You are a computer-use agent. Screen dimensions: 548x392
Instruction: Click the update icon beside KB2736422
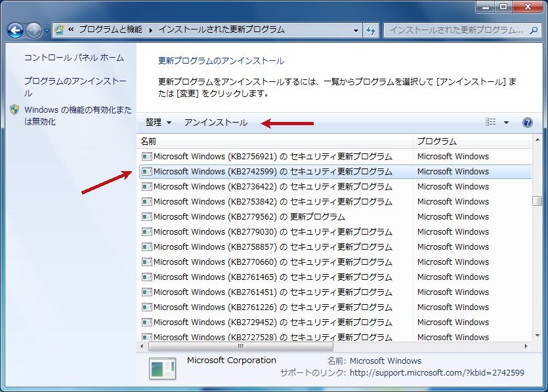tap(147, 186)
